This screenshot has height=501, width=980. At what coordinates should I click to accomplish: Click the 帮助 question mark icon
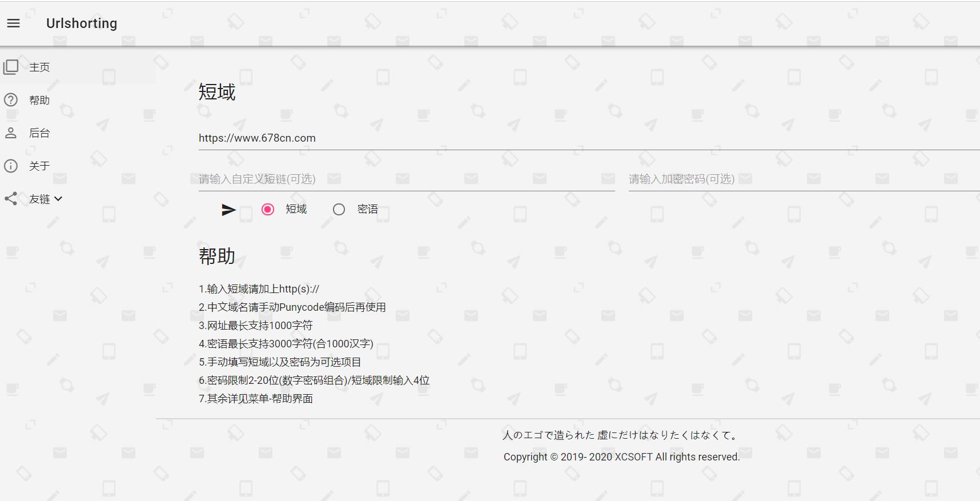click(x=11, y=100)
